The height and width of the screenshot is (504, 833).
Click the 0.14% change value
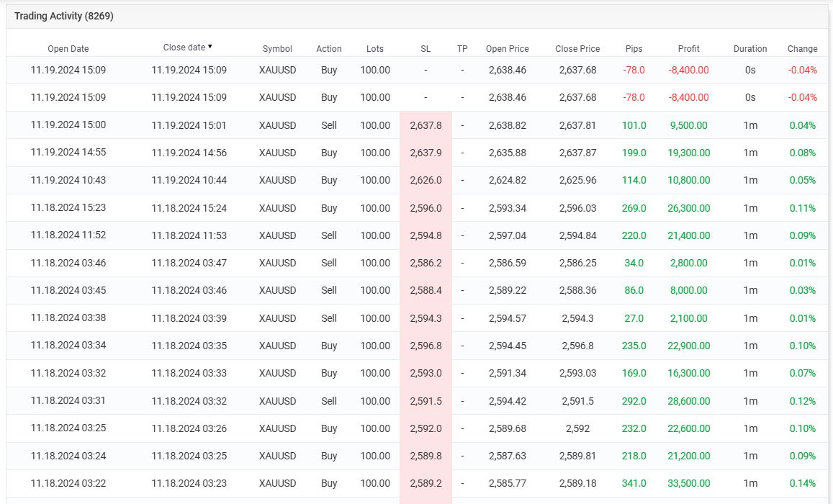(x=802, y=483)
